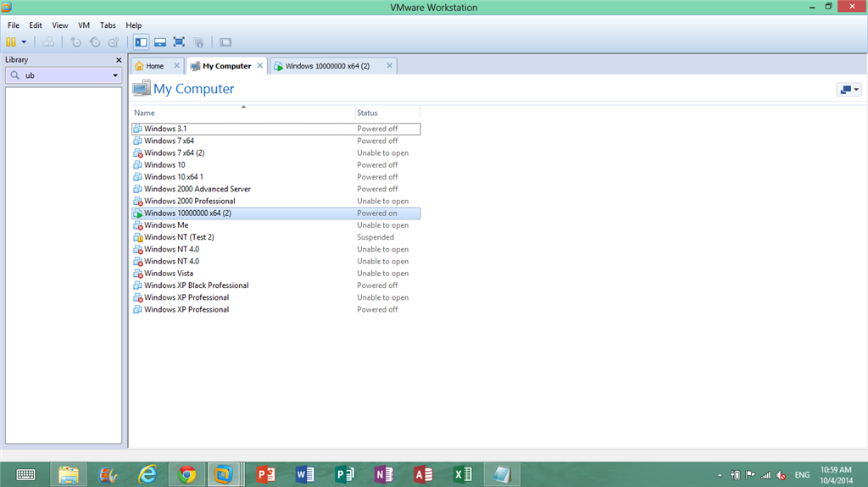Show hidden system tray icons arrow
This screenshot has width=868, height=487.
click(720, 475)
